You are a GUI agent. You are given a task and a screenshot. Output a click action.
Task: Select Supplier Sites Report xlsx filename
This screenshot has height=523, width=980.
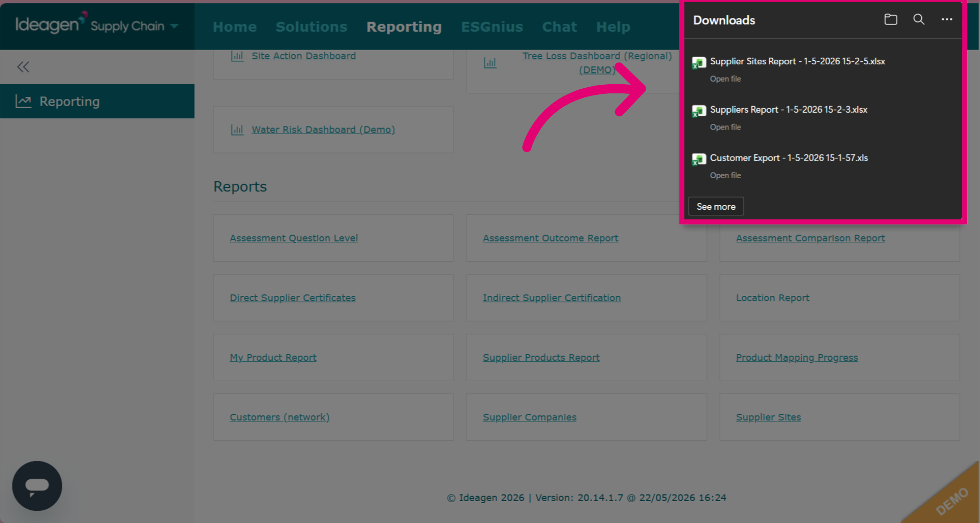tap(797, 61)
